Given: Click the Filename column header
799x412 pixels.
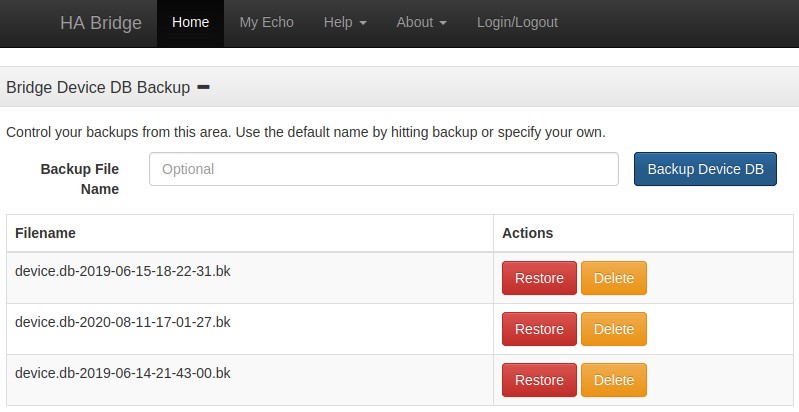Looking at the screenshot, I should [45, 233].
